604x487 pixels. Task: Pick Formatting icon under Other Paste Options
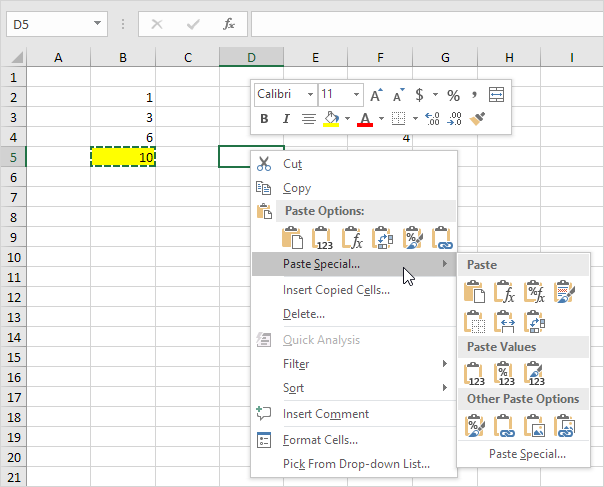[474, 426]
